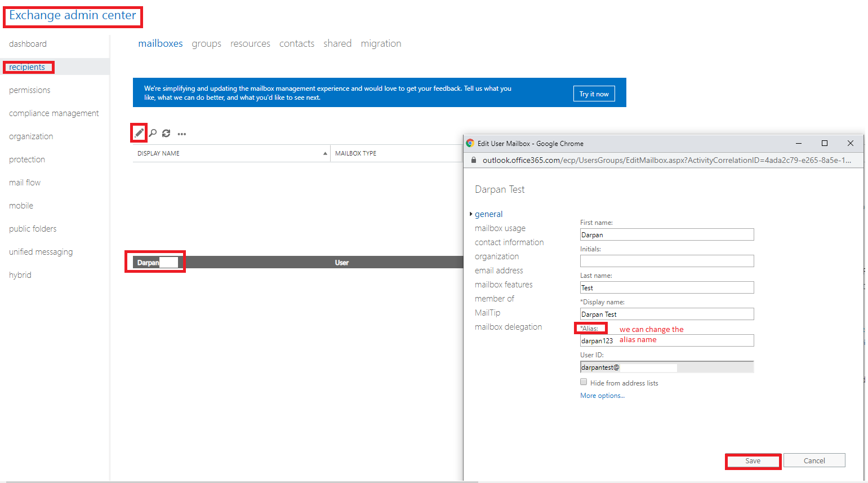Click the refresh icon above the mailbox list
Viewport: 868px width, 483px height.
(x=166, y=134)
